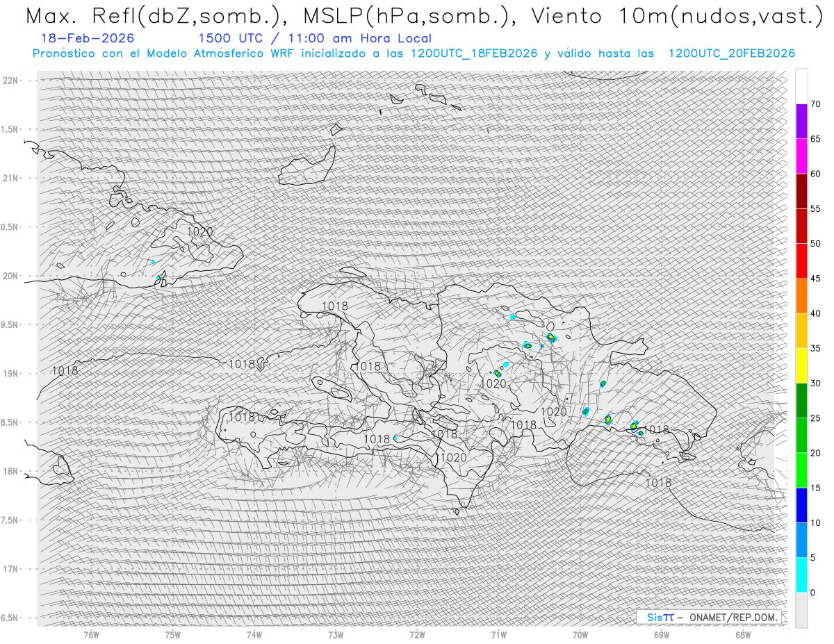Click the colorbar tick label 60

pyautogui.click(x=815, y=174)
